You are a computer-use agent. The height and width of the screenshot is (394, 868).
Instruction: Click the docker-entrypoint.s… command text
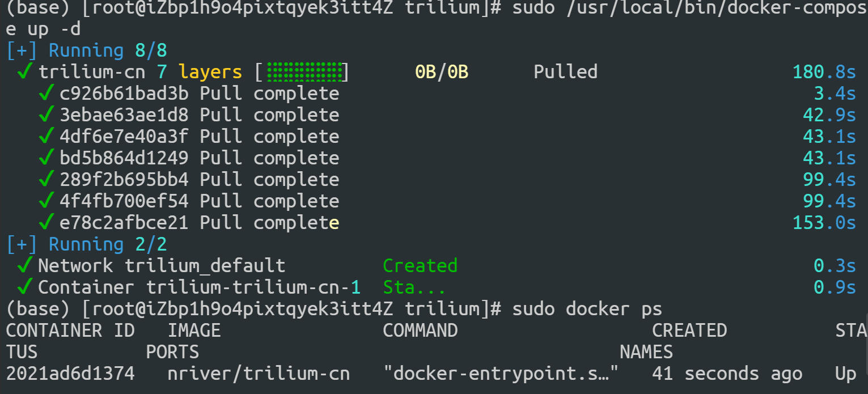[501, 374]
